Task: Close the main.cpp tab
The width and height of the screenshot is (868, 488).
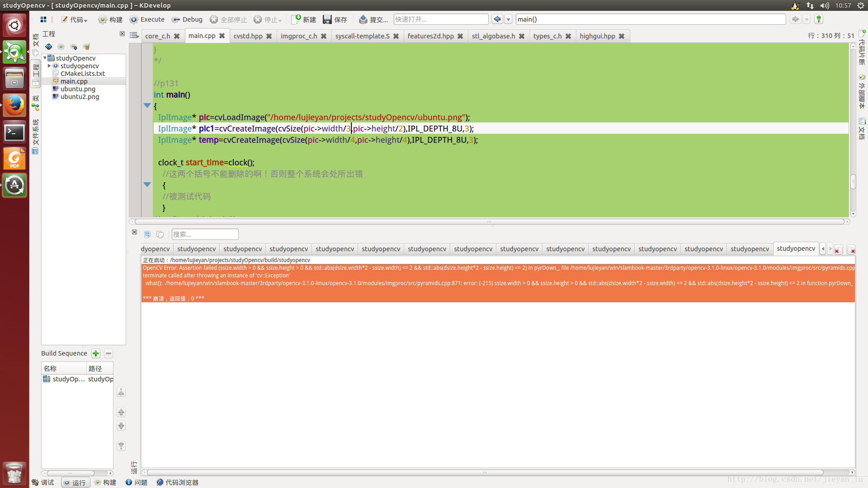Action: click(x=222, y=36)
